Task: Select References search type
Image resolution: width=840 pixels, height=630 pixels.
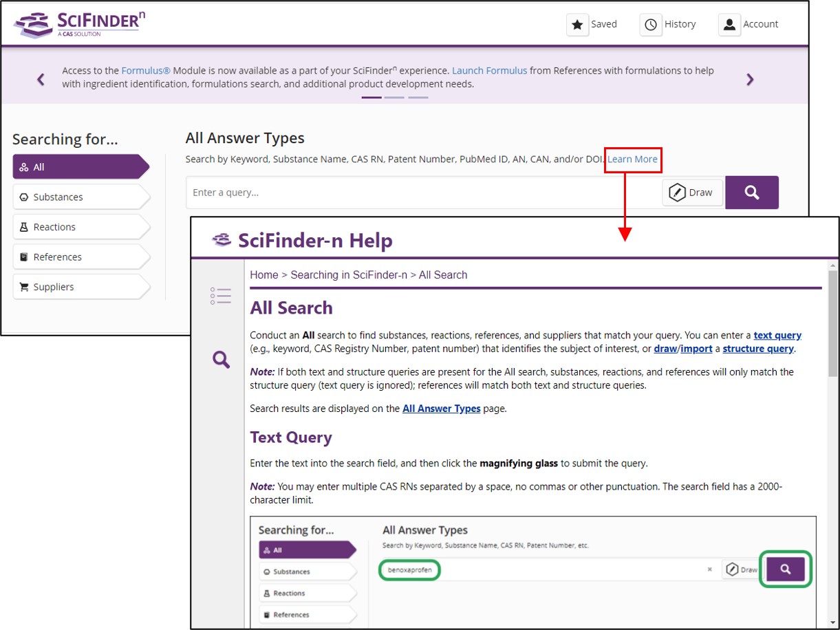Action: coord(80,257)
